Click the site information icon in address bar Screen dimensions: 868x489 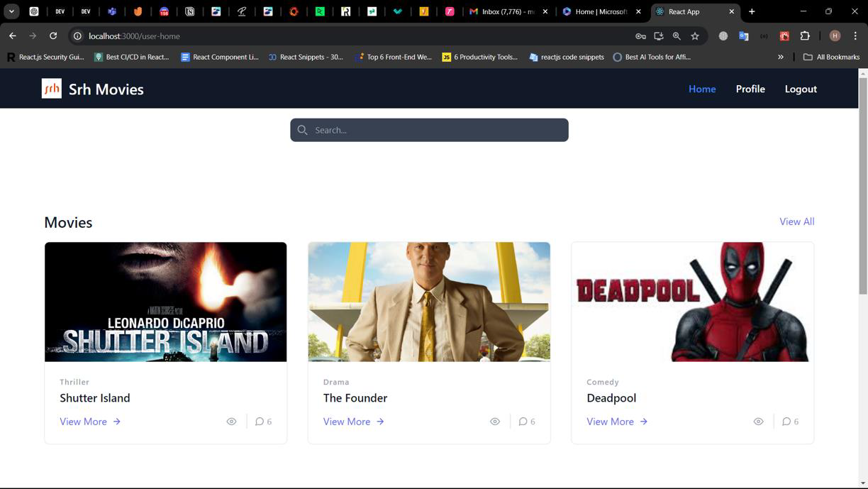point(77,35)
